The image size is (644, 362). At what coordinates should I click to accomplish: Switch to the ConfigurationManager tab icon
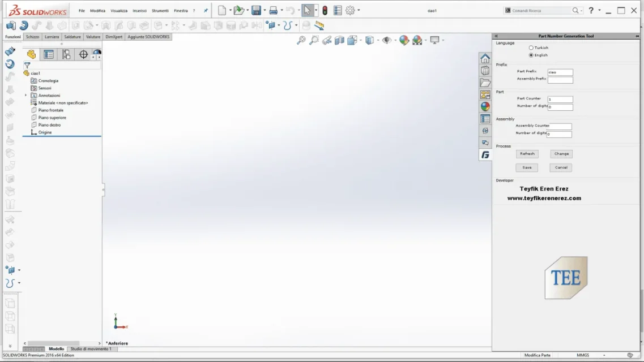66,54
